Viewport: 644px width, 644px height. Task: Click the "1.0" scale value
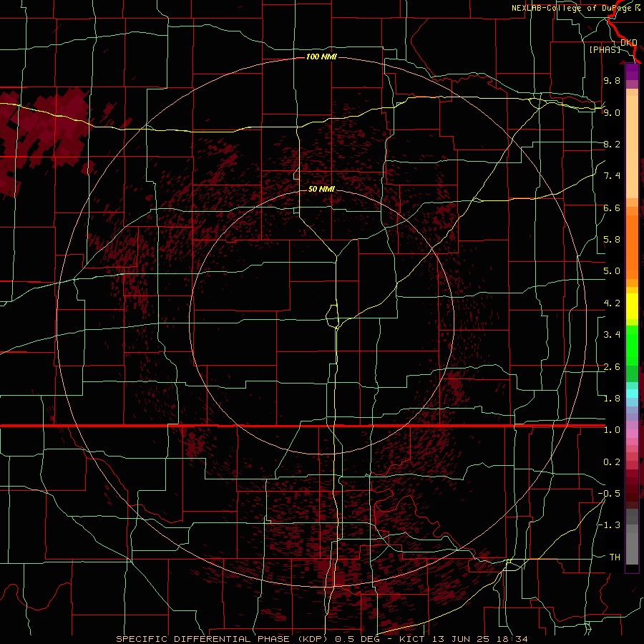612,430
